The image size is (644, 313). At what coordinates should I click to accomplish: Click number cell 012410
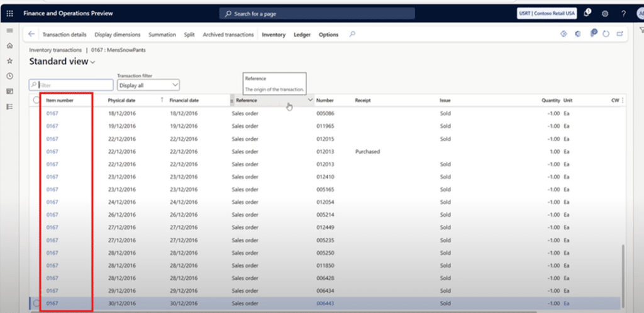pyautogui.click(x=325, y=177)
